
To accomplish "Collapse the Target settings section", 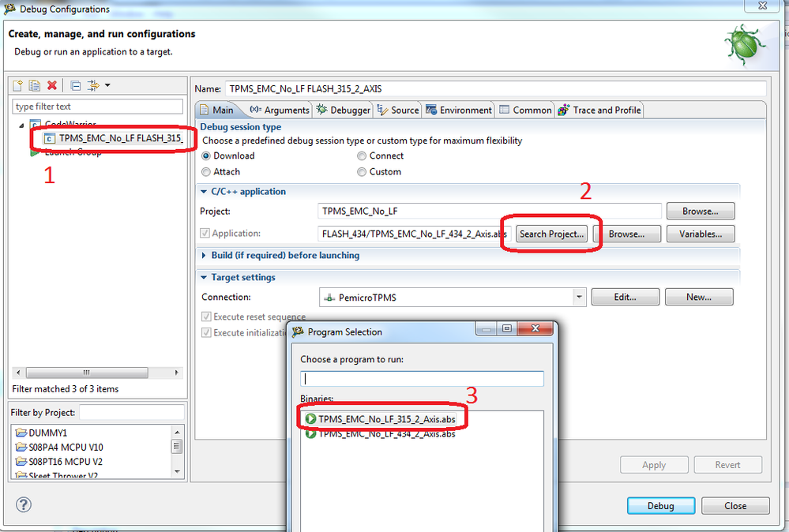I will tap(204, 278).
